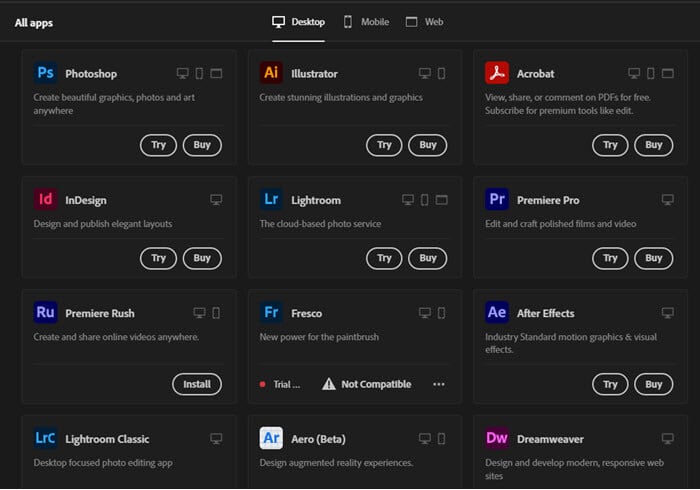Click the mobile platform icon on Illustrator card

[442, 73]
